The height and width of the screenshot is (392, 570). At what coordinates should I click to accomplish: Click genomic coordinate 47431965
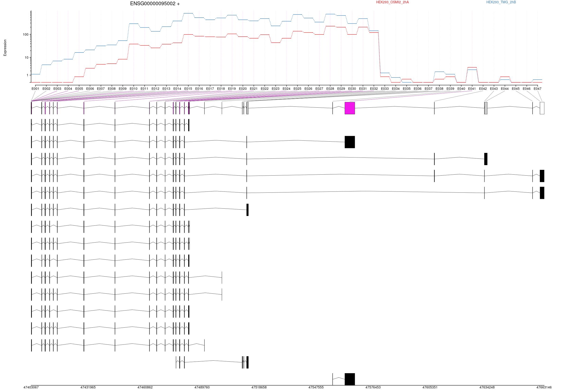click(88, 387)
